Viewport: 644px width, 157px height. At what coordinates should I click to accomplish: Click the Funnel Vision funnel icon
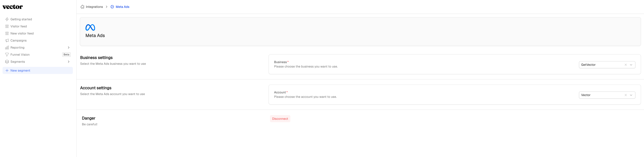[x=7, y=55]
